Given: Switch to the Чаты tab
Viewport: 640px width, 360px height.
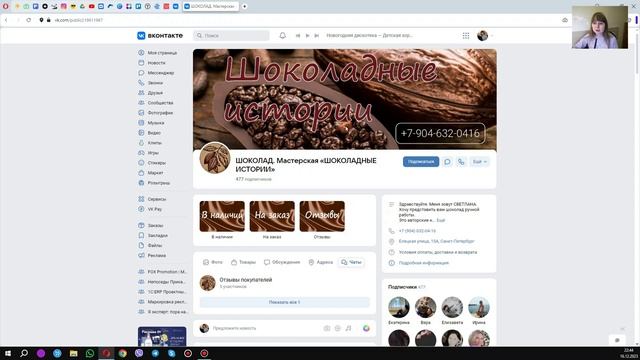Looking at the screenshot, I should click(351, 262).
